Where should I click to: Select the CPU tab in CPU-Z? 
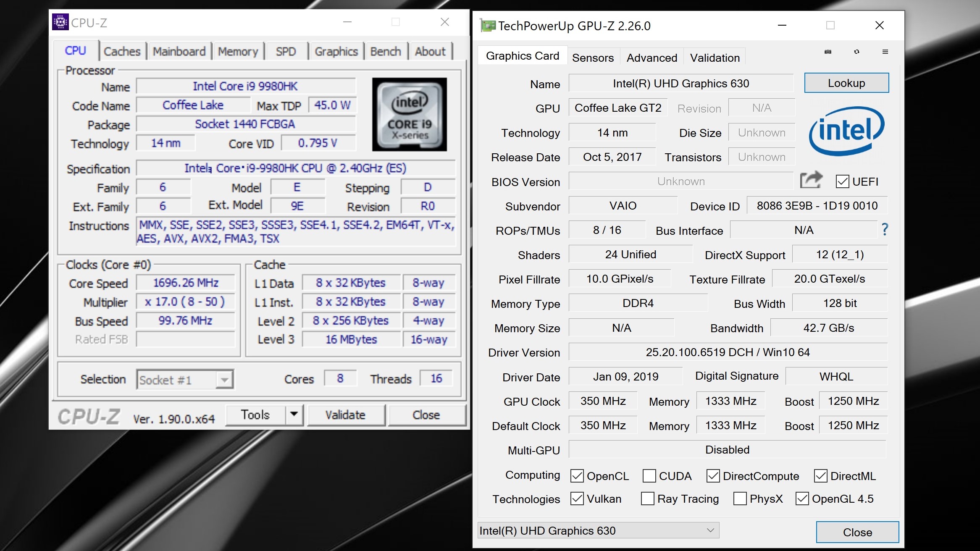click(76, 50)
